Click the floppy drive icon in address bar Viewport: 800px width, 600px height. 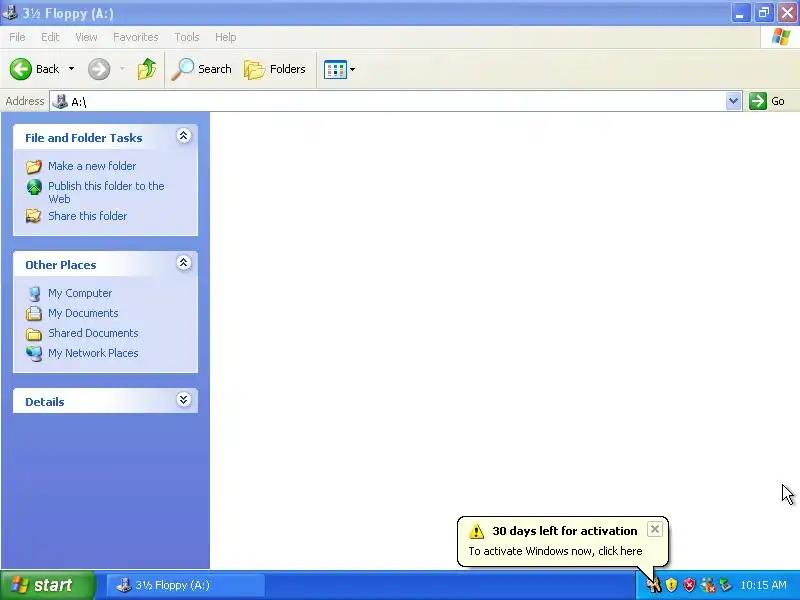tap(60, 101)
